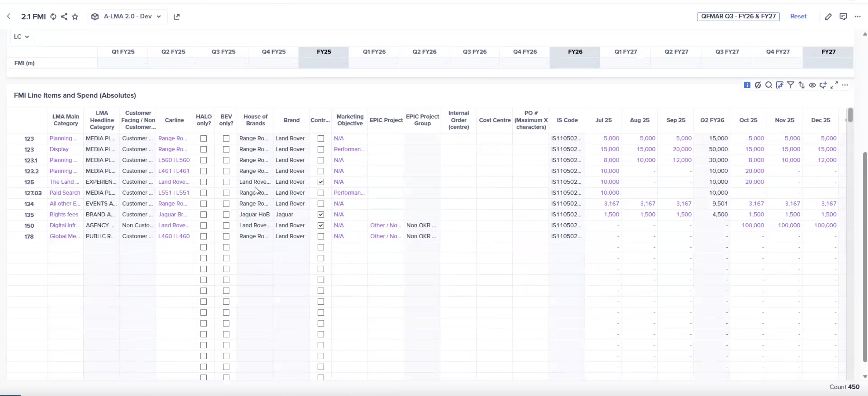Image resolution: width=868 pixels, height=396 pixels.
Task: Select the FY26 column header in summary
Action: pos(575,52)
